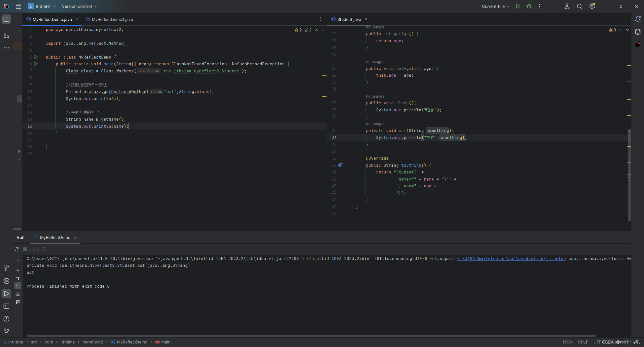Open the Intneter project dropdown

(42, 6)
